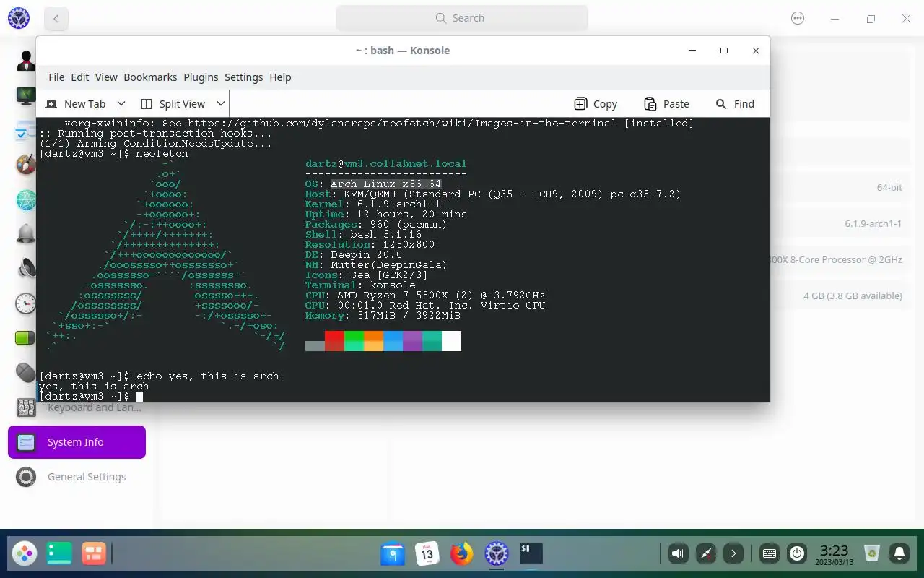Open the Edit menu in Konsole
This screenshot has width=924, height=578.
coord(80,77)
